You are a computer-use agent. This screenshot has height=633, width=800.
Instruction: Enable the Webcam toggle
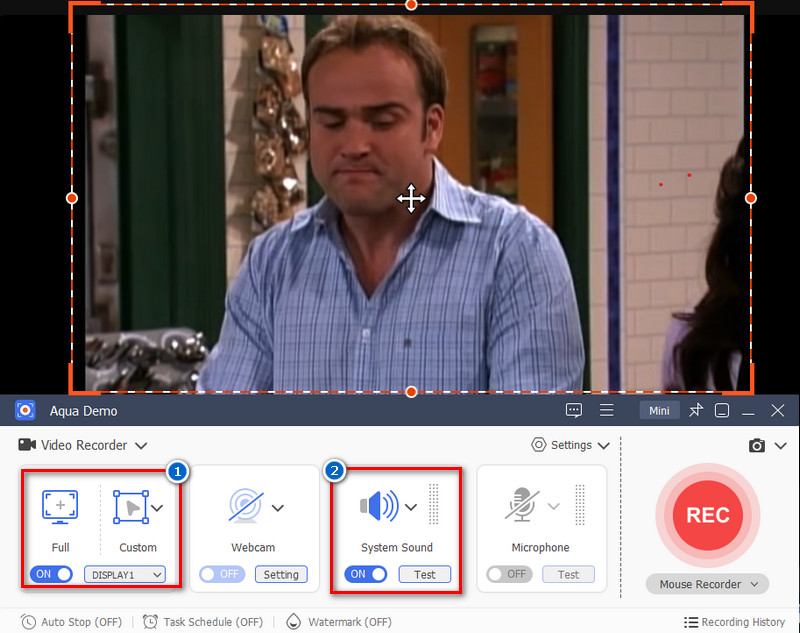click(221, 574)
